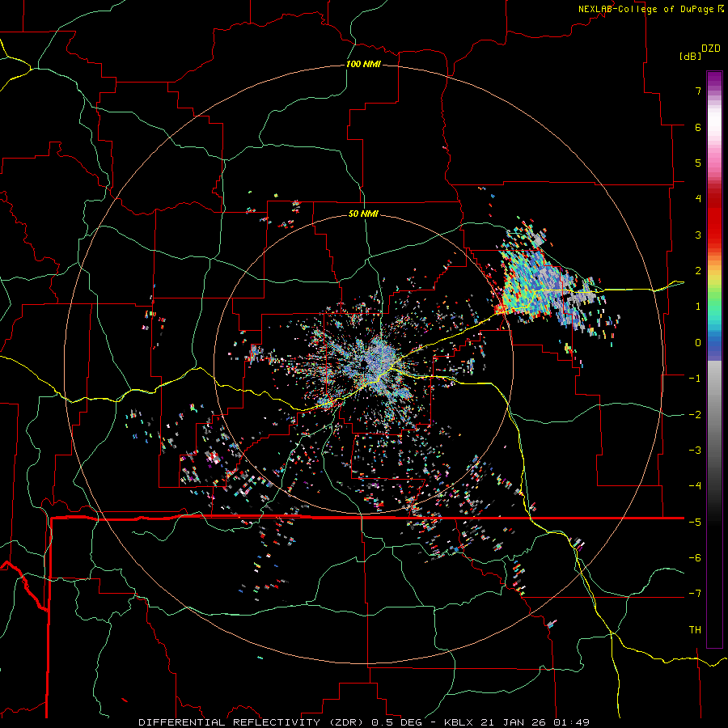Screen dimensions: 728x728
Task: Click "0.5 DEG" elevation in the caption
Action: point(397,722)
